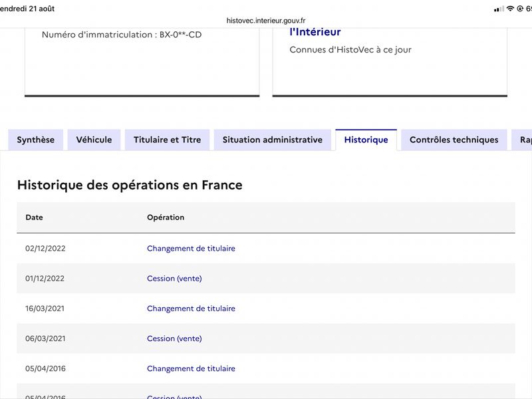Open the Titulaire et Titre tab

point(168,140)
